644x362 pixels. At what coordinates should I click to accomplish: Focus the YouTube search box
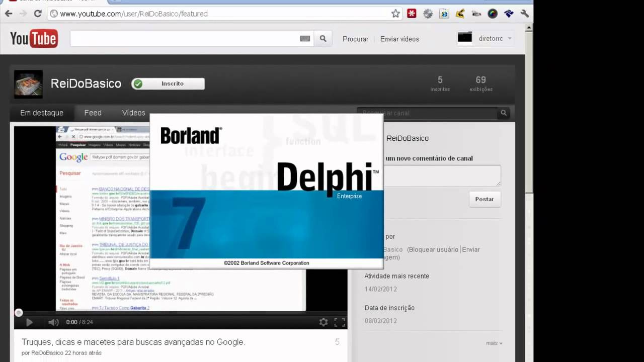pos(192,39)
